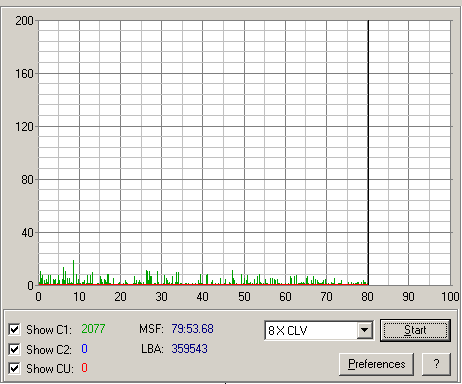Image resolution: width=462 pixels, height=384 pixels.
Task: Click the CU error count value
Action: [x=84, y=368]
